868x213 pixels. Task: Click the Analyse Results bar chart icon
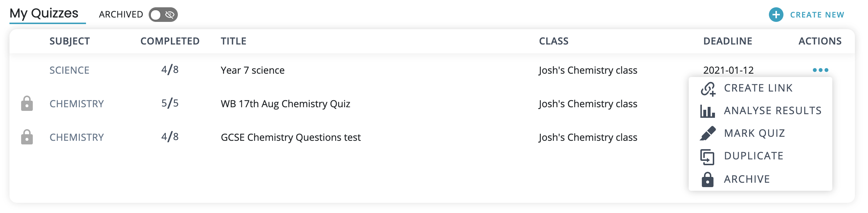pos(707,111)
